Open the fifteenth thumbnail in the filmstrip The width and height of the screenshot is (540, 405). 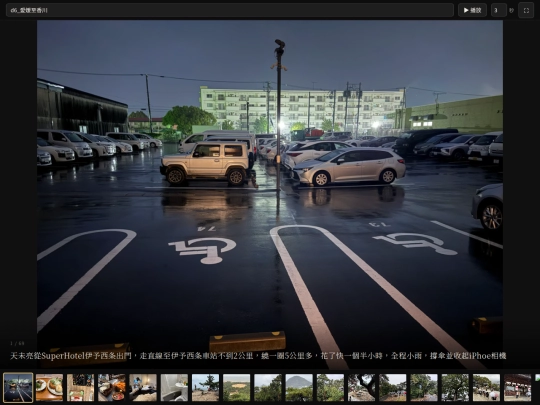pyautogui.click(x=455, y=387)
